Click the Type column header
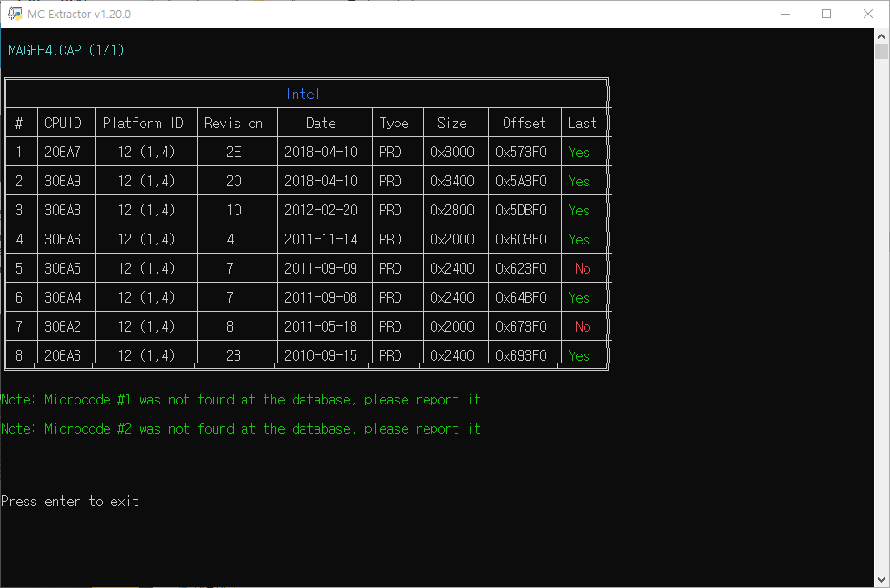The height and width of the screenshot is (588, 890). tap(394, 124)
